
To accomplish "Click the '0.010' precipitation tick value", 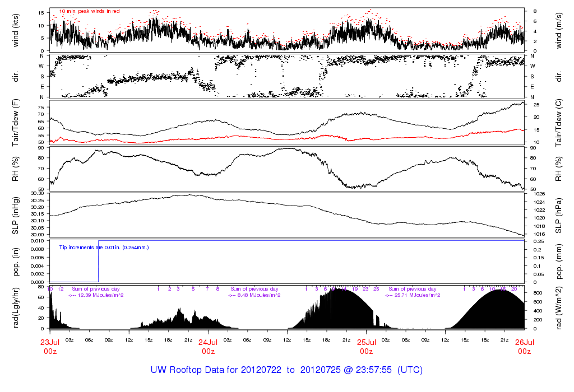I will pos(38,241).
